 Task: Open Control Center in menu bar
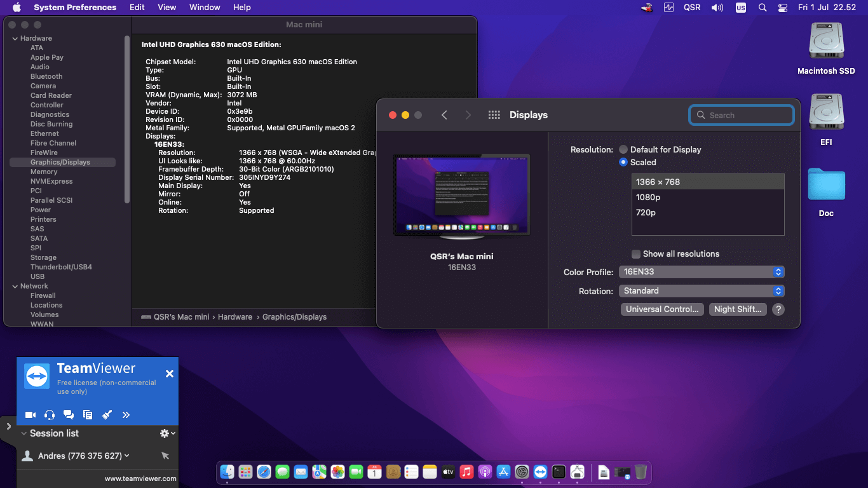click(x=783, y=8)
